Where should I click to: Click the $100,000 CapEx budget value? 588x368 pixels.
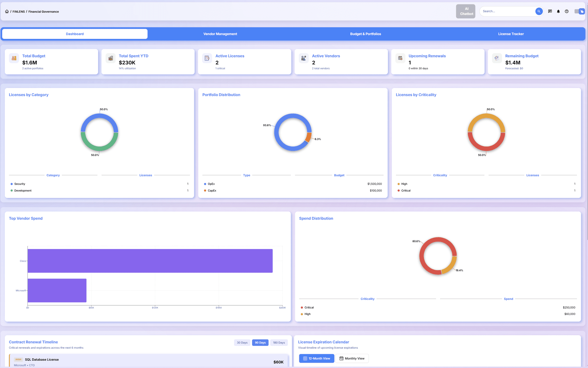(376, 191)
